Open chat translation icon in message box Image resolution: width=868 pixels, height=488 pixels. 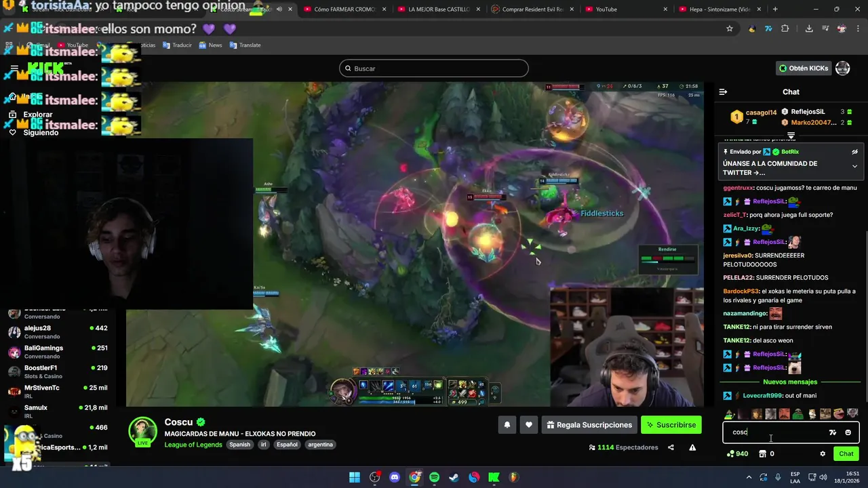(833, 432)
